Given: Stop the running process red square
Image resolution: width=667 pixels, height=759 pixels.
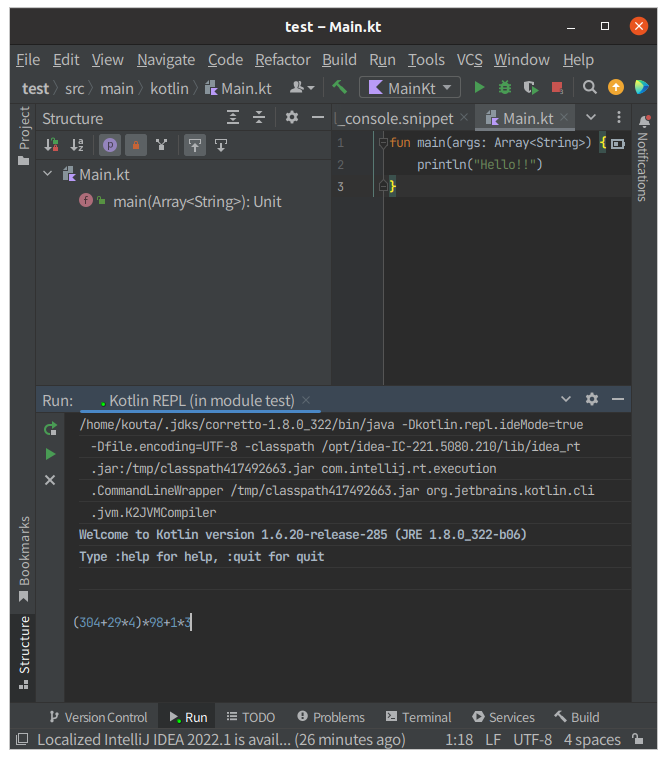Looking at the screenshot, I should point(557,88).
